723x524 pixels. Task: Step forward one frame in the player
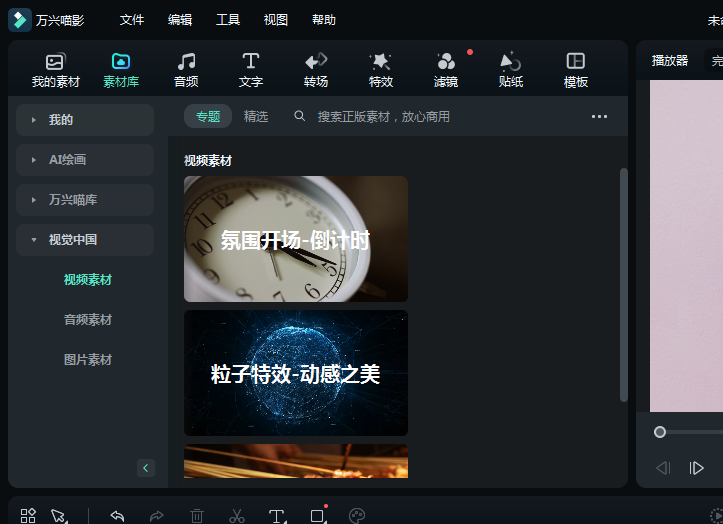tap(696, 468)
